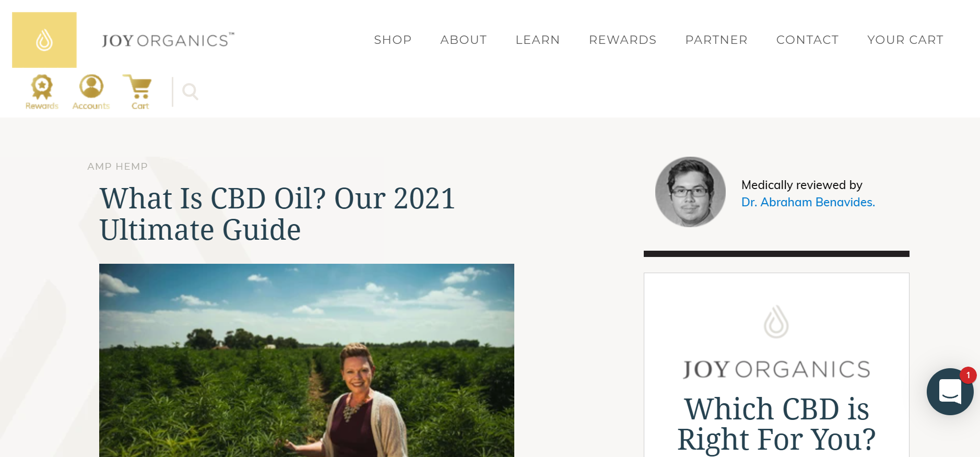Open the ABOUT menu
The width and height of the screenshot is (980, 457).
464,40
